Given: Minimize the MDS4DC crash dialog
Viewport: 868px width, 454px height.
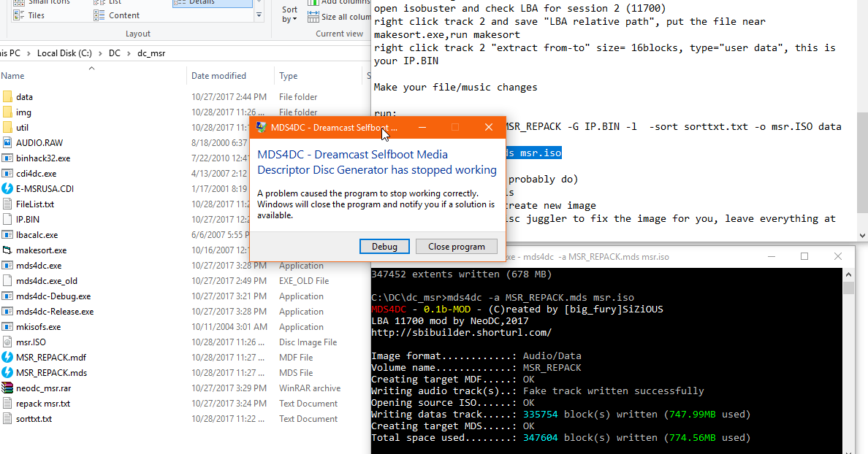Looking at the screenshot, I should click(422, 128).
